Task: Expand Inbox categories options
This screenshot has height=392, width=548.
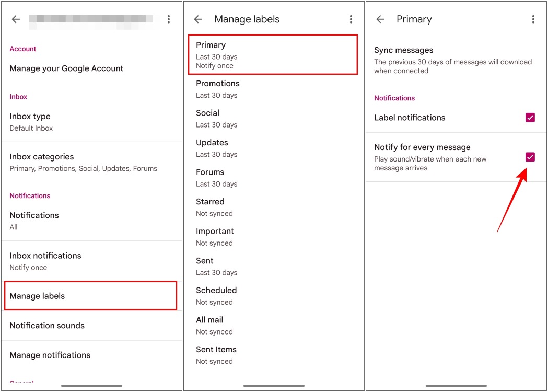Action: [x=91, y=162]
